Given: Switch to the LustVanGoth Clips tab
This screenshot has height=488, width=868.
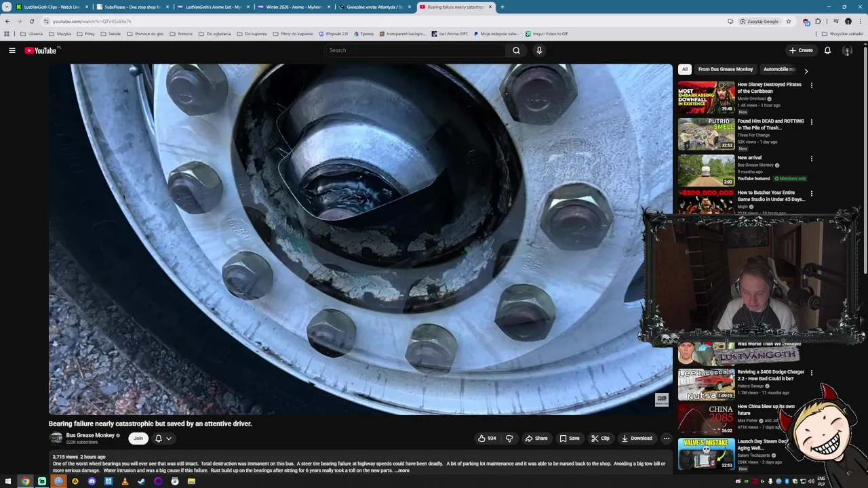Looking at the screenshot, I should coord(52,7).
